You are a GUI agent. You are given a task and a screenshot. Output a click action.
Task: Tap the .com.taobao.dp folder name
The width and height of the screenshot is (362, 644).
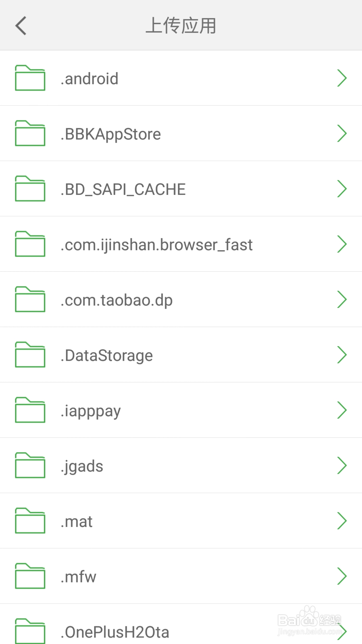pyautogui.click(x=117, y=300)
